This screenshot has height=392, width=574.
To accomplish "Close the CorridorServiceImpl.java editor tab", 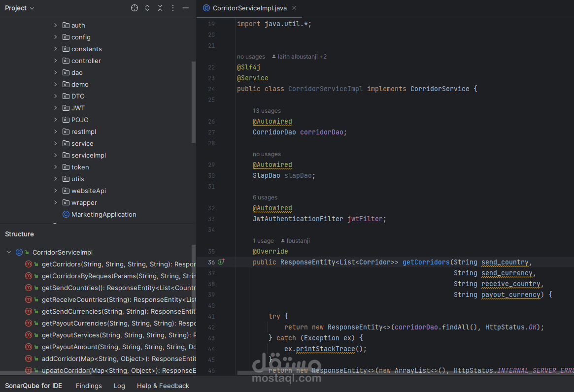I will click(294, 8).
